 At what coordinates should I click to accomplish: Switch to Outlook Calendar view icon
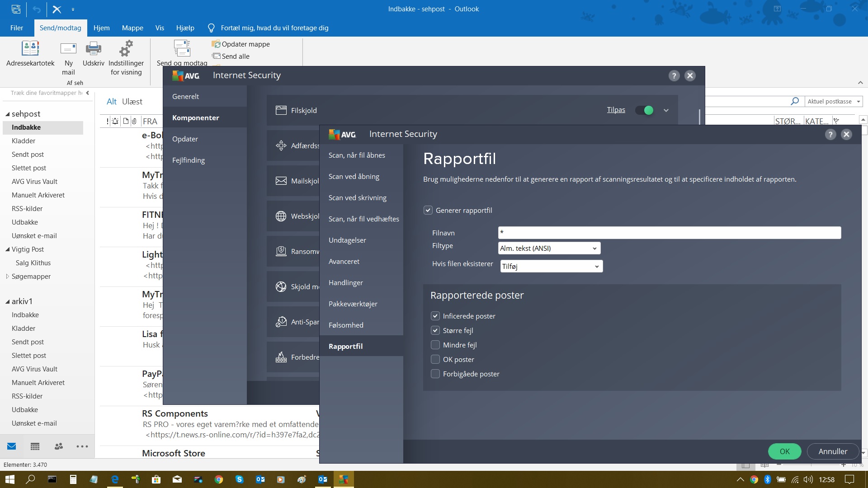tap(35, 446)
